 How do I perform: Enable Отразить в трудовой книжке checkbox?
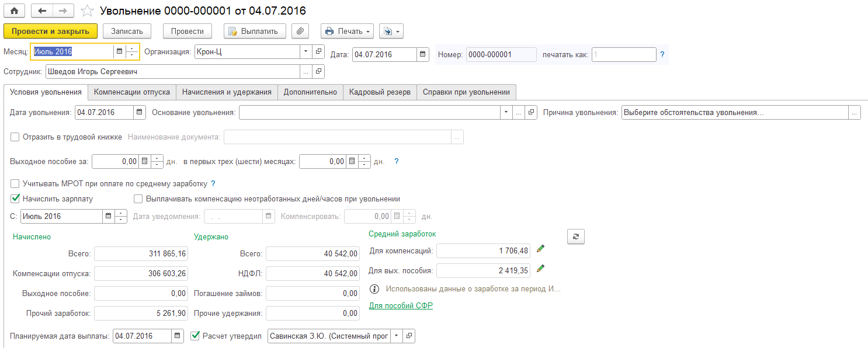(15, 137)
